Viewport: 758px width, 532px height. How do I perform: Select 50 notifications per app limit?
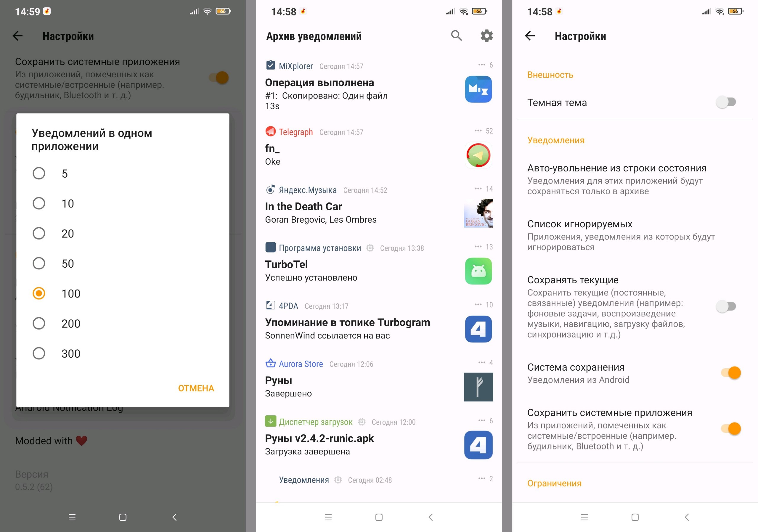[39, 263]
